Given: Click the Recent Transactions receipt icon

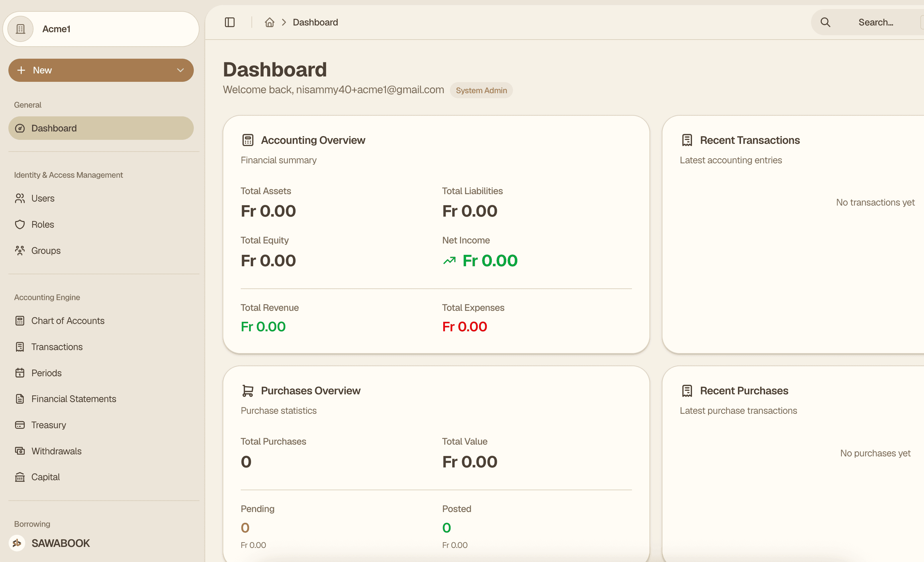Looking at the screenshot, I should pos(687,140).
